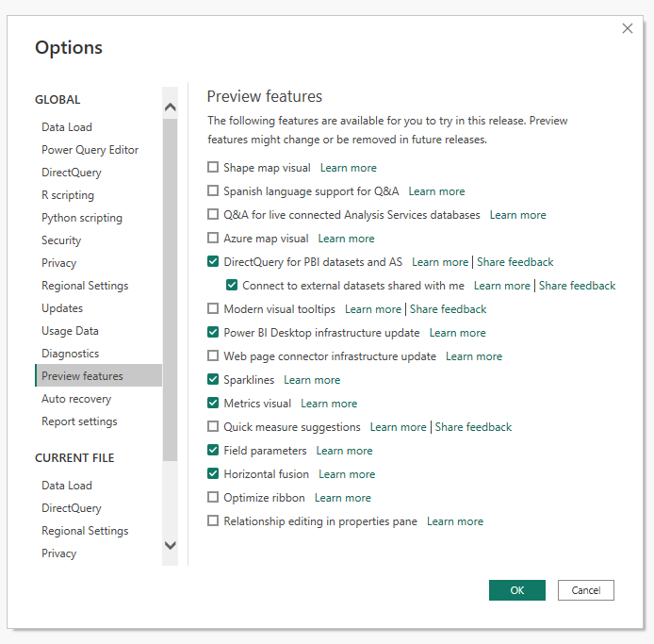Disable the Sparklines preview feature
This screenshot has height=644, width=654.
tap(213, 379)
